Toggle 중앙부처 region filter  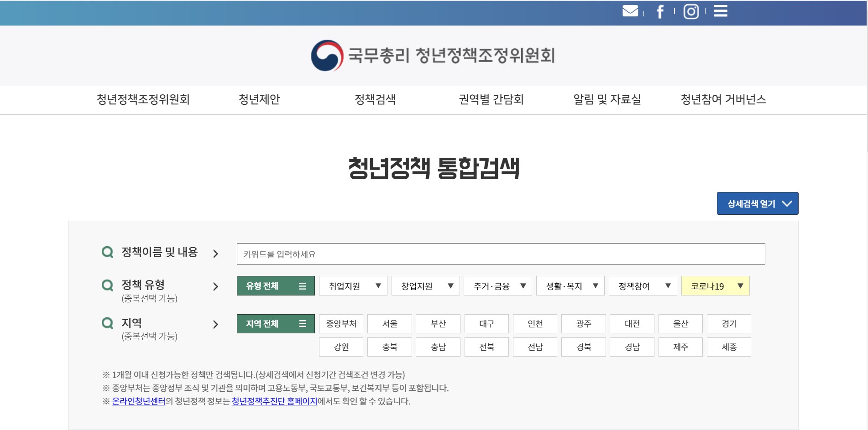coord(341,324)
